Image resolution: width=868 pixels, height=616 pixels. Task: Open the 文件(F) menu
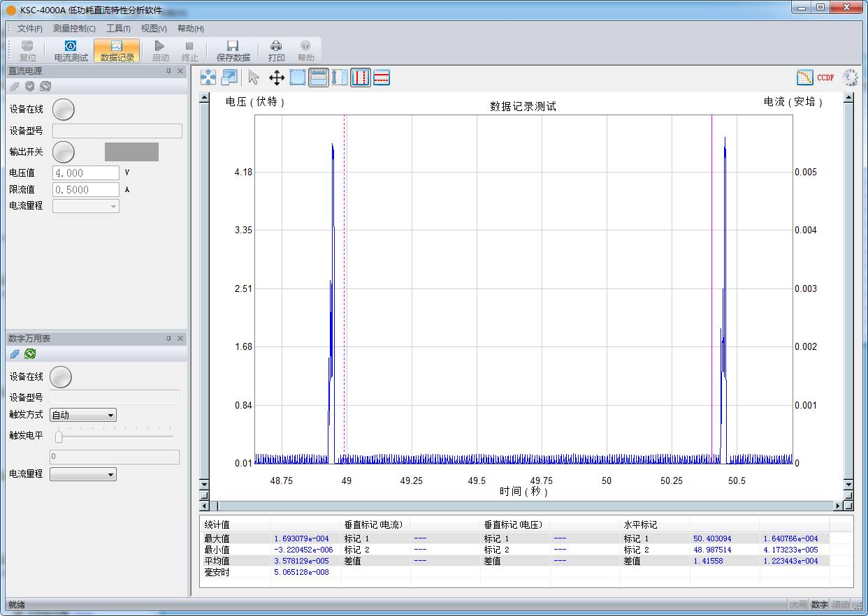coord(29,29)
